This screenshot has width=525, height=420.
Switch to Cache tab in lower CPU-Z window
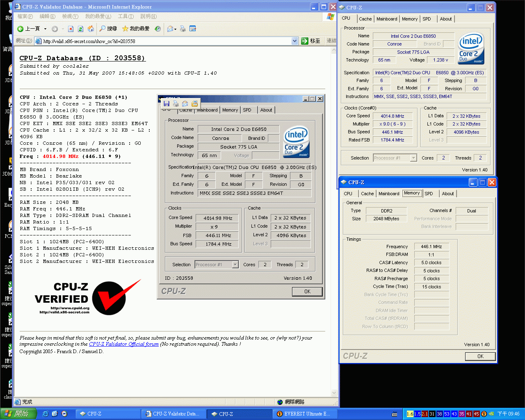367,194
